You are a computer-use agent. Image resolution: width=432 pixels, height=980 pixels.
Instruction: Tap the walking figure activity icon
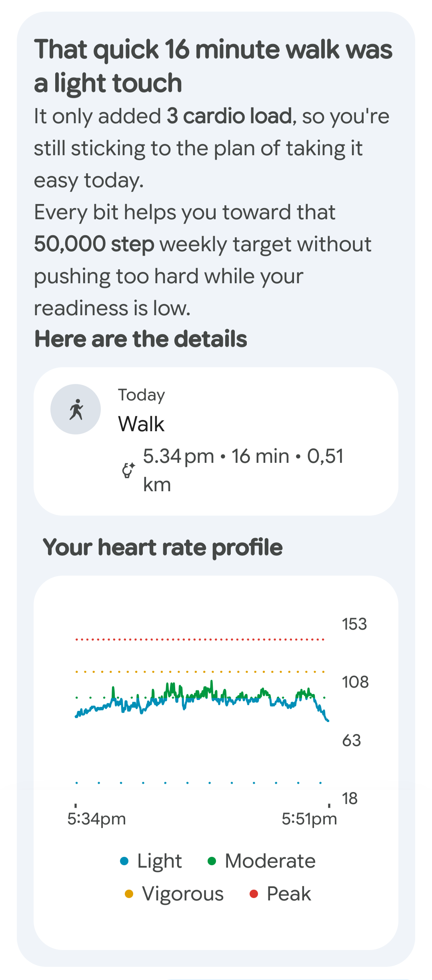[x=76, y=409]
